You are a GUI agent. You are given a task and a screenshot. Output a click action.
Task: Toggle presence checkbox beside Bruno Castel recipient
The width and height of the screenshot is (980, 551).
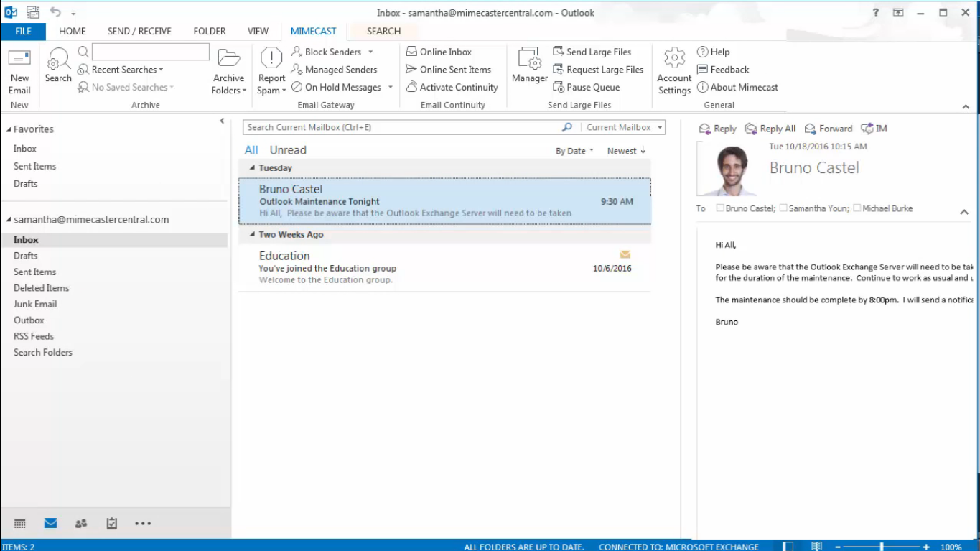(x=720, y=208)
